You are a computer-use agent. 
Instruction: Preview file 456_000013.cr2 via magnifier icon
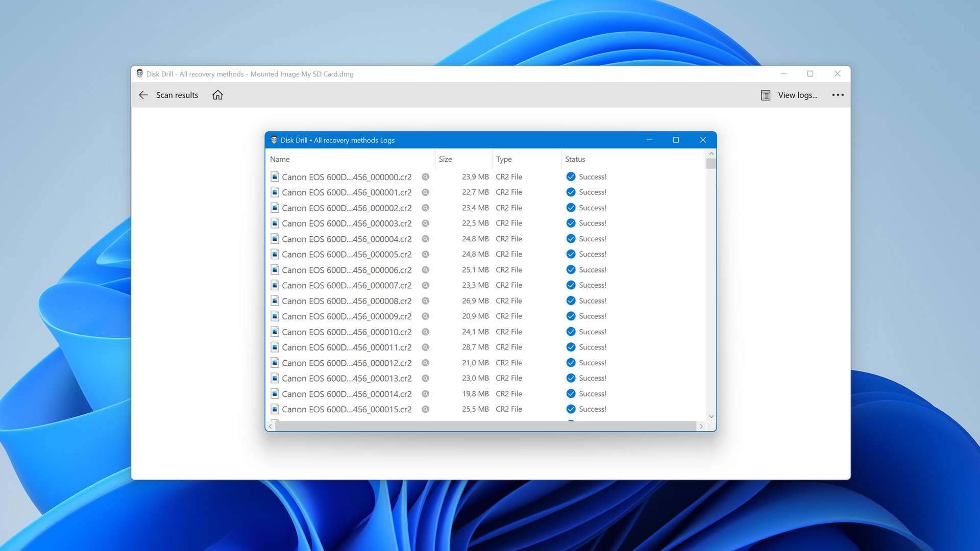(x=425, y=378)
